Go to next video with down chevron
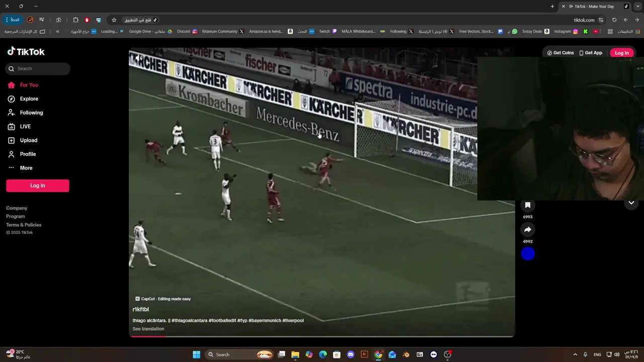Screen dimensions: 644x362 [631, 203]
